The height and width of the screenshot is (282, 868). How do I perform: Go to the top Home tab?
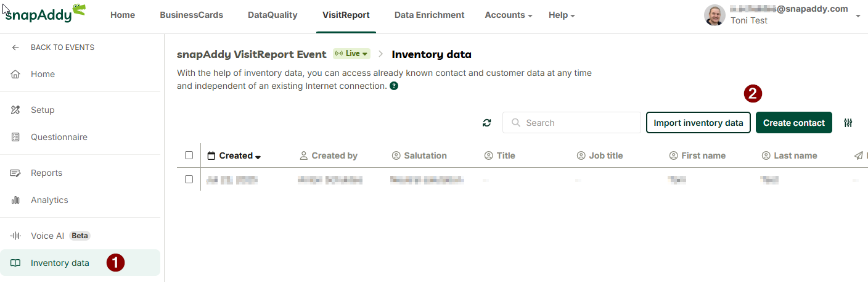point(123,15)
